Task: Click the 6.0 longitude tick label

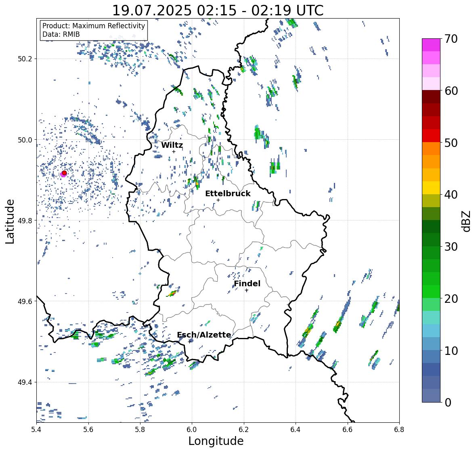Action: pyautogui.click(x=192, y=429)
